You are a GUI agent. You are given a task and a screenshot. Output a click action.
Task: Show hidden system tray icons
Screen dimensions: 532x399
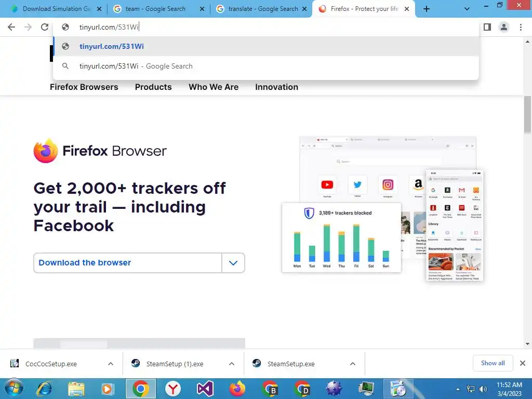point(458,389)
